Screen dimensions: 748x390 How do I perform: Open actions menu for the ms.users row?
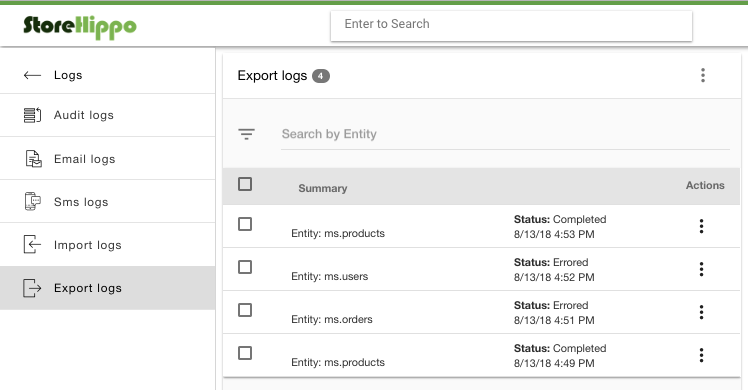coord(701,269)
